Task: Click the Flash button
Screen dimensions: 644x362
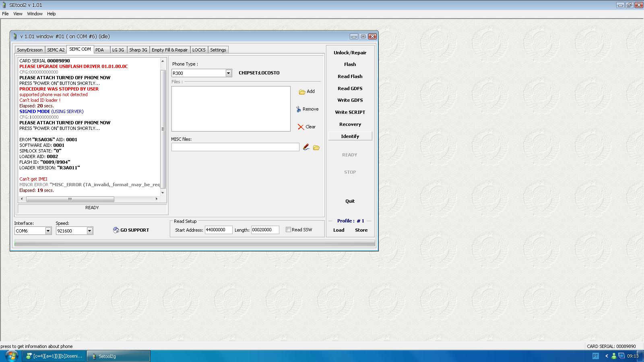Action: [x=350, y=64]
